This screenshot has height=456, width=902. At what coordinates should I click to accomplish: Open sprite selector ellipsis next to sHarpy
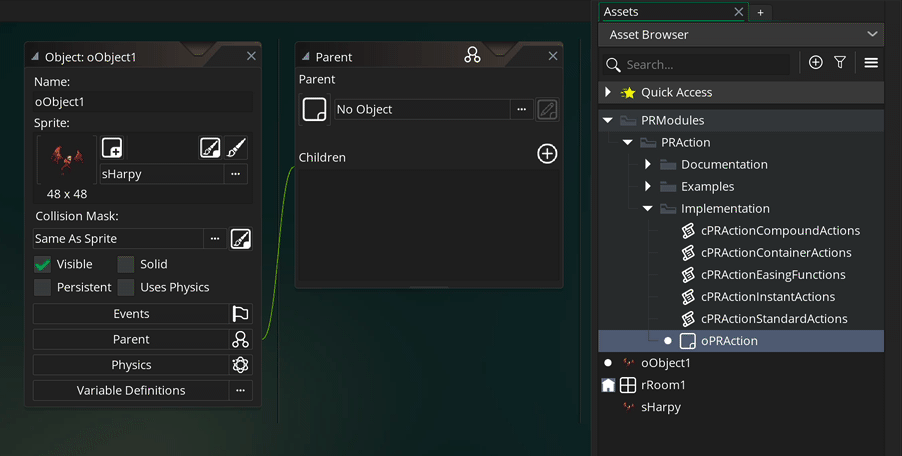point(236,174)
